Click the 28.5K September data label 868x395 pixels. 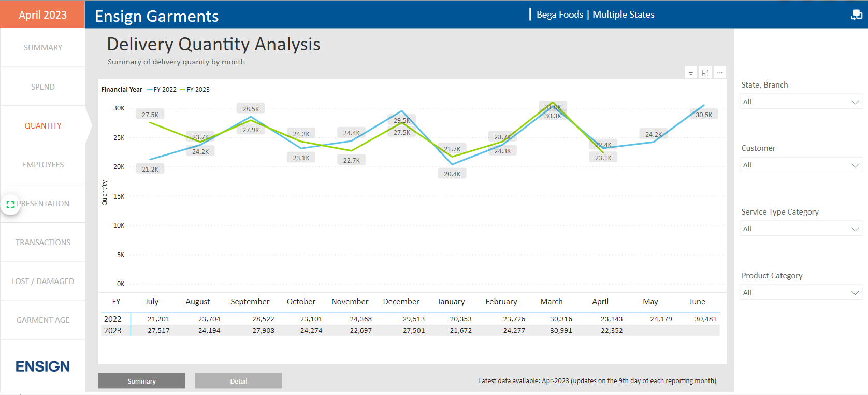[x=251, y=109]
